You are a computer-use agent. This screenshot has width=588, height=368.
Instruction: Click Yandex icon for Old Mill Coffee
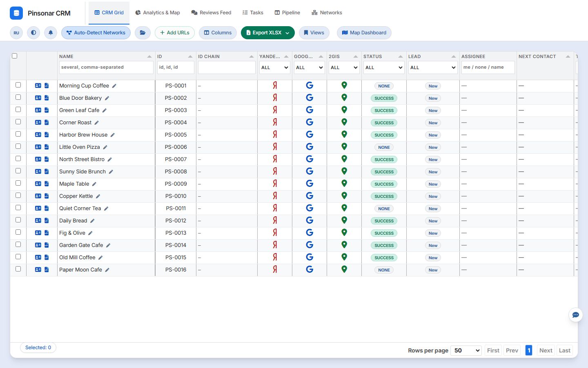tap(275, 257)
